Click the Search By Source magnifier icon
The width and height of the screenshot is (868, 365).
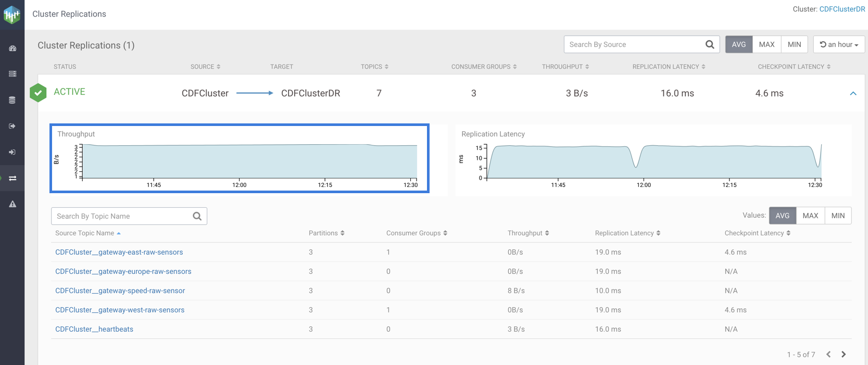(x=710, y=45)
